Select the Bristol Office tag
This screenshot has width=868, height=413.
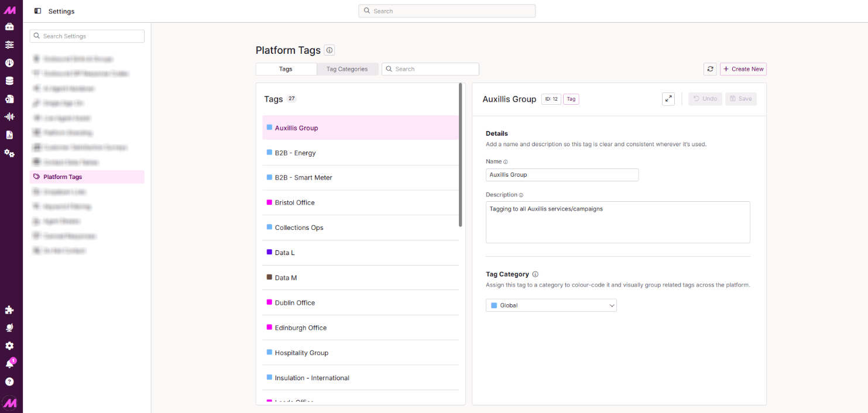tap(361, 203)
